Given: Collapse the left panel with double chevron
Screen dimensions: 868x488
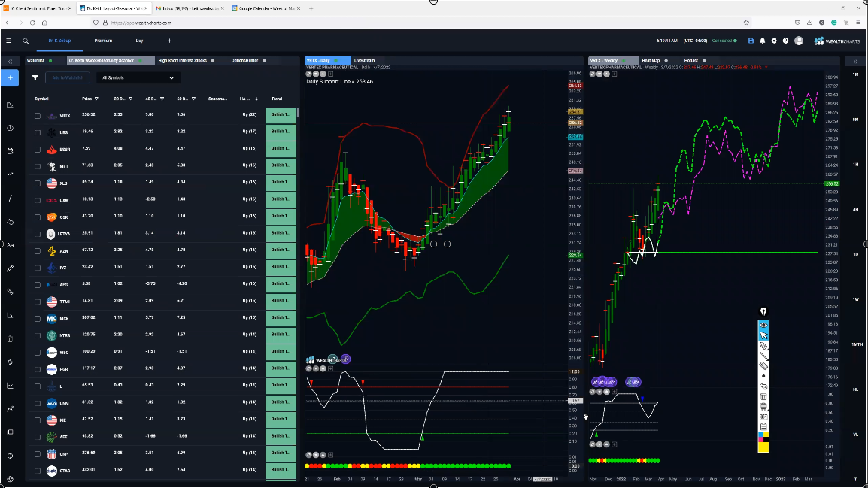Looking at the screenshot, I should (x=10, y=62).
